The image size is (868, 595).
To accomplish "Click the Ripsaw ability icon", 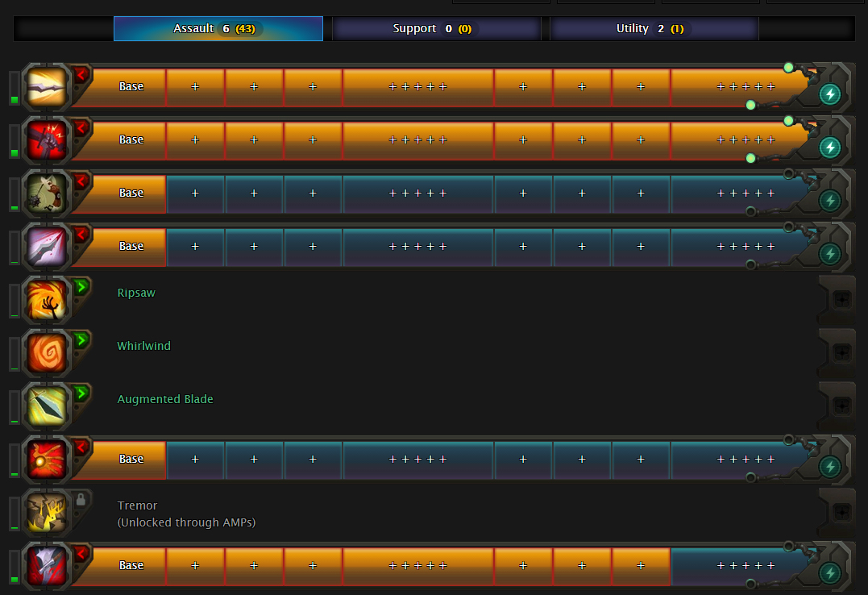I will 42,299.
